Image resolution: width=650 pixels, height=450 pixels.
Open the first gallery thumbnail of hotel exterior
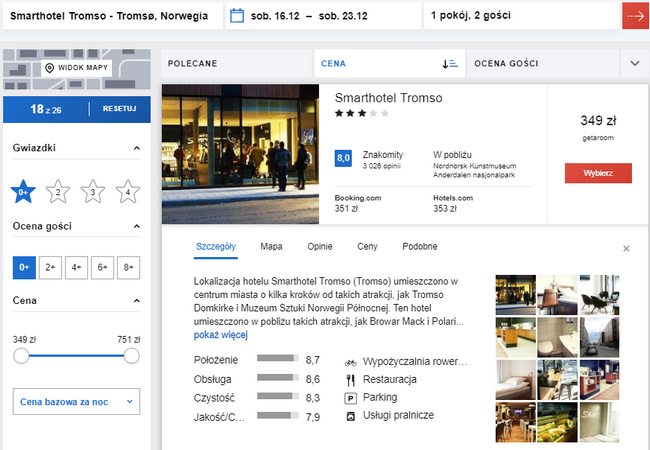click(515, 295)
